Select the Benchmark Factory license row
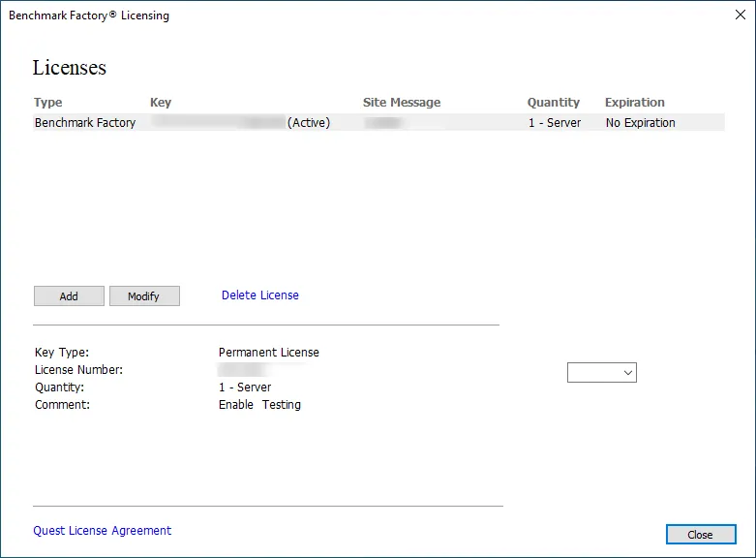Viewport: 756px width, 558px height. coord(378,123)
